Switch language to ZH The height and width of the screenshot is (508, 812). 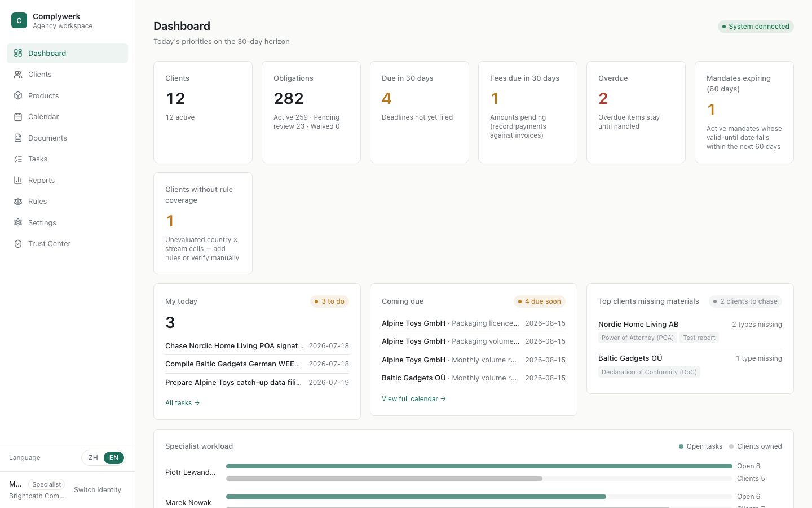tap(93, 458)
